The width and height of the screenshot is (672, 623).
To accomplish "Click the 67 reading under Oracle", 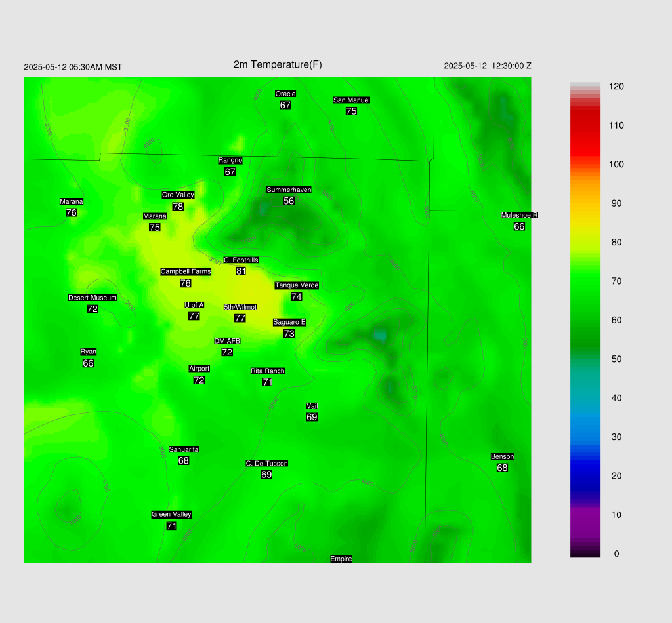I will (x=285, y=105).
